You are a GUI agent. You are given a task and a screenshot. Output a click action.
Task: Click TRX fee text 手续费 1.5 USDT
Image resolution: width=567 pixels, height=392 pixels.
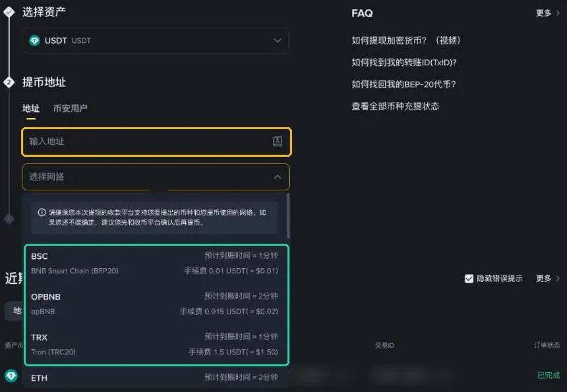(x=233, y=352)
